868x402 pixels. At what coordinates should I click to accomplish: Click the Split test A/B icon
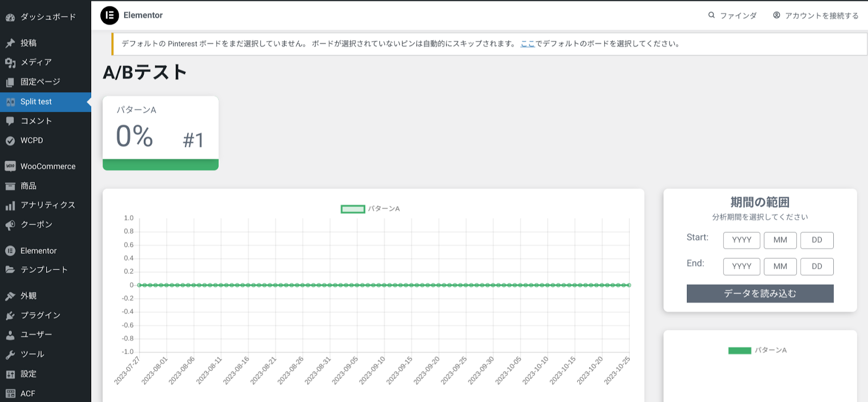10,102
